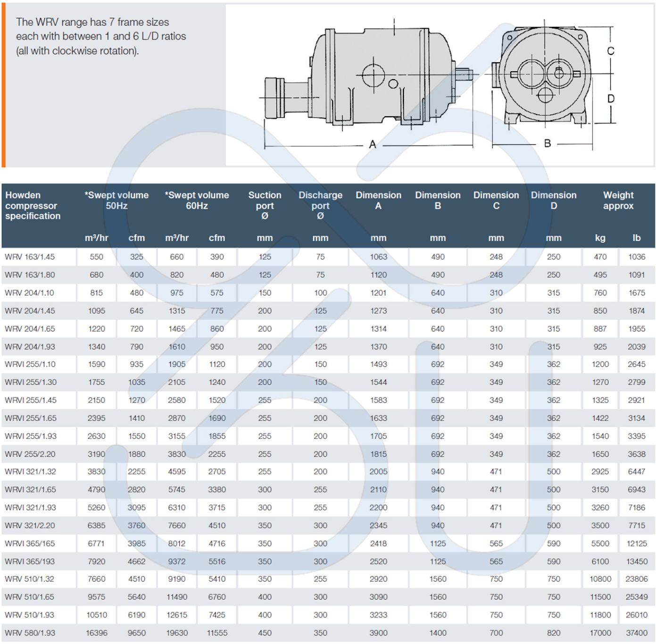Select the Discharge port column header
This screenshot has height=644, width=656.
coord(320,205)
